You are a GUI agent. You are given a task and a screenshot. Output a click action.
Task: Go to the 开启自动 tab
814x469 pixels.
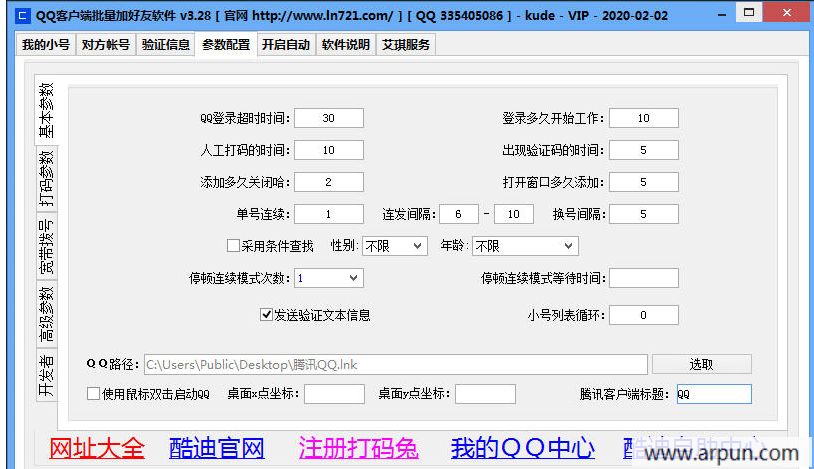(286, 45)
